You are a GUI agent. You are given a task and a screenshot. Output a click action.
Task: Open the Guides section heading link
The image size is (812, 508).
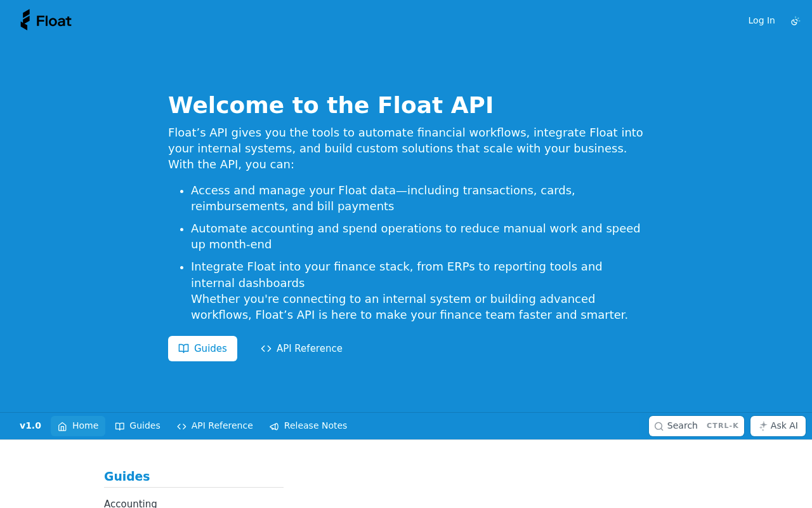(x=127, y=477)
